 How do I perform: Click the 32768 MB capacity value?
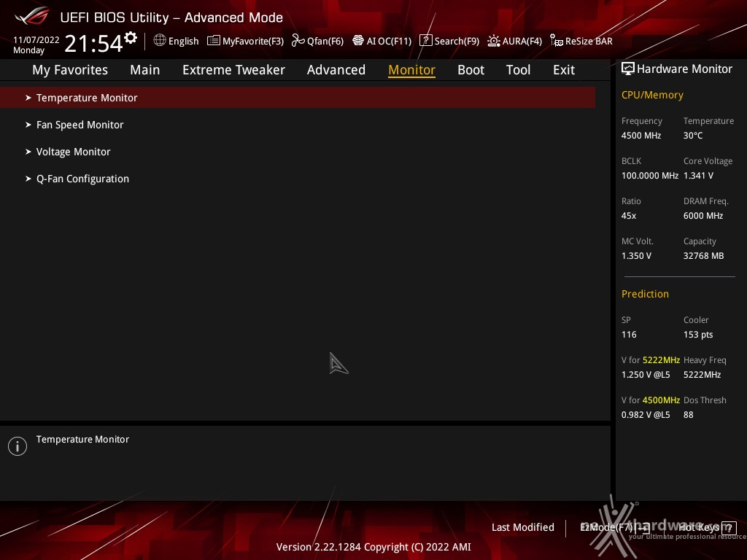704,256
